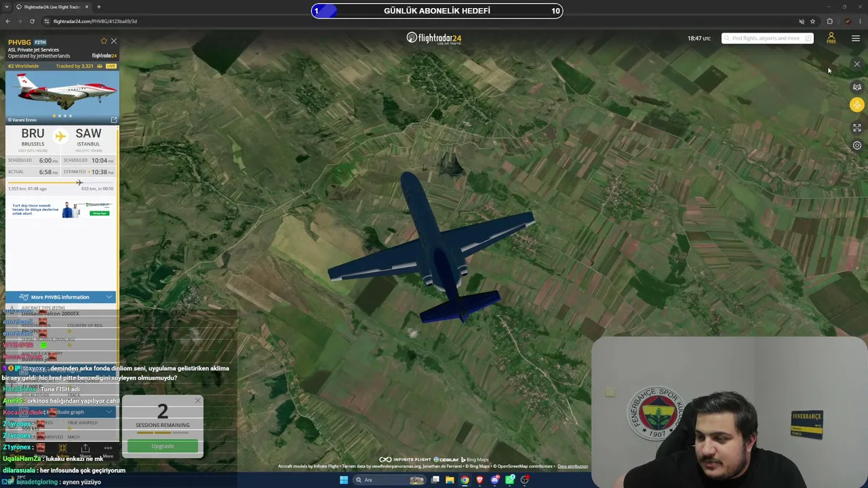This screenshot has height=488, width=868.
Task: Expand the altitude graph section chevron
Action: 109,412
